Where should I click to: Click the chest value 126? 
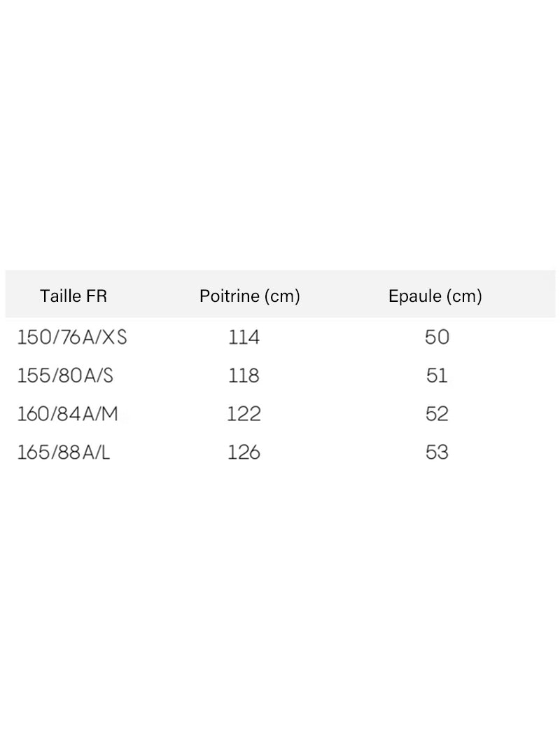[x=244, y=452]
